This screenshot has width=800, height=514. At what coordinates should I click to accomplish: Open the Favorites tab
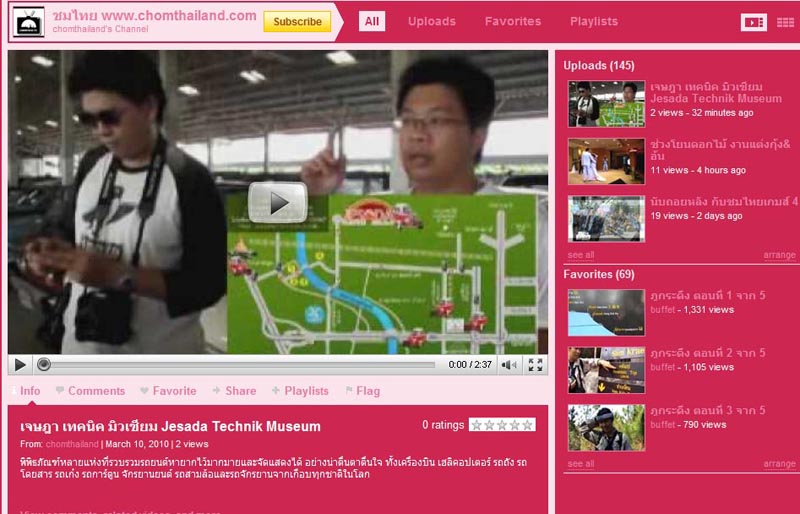click(513, 21)
